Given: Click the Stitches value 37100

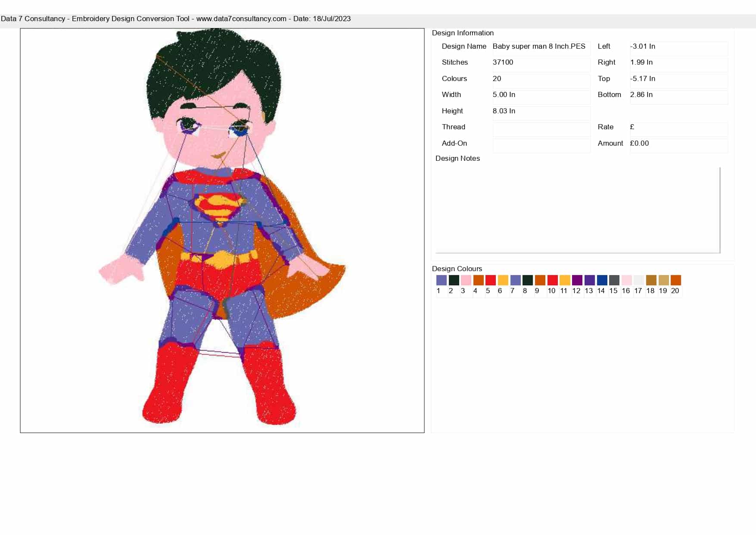Looking at the screenshot, I should click(541, 65).
